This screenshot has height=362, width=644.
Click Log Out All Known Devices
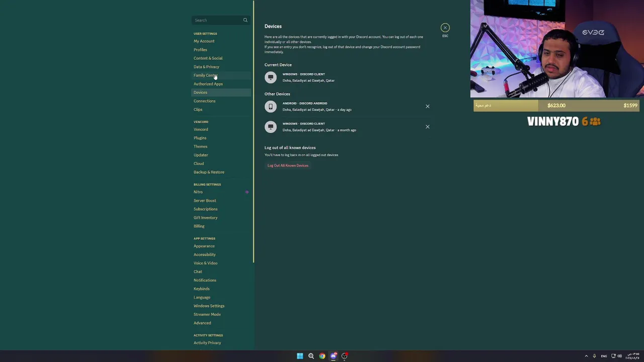point(288,165)
